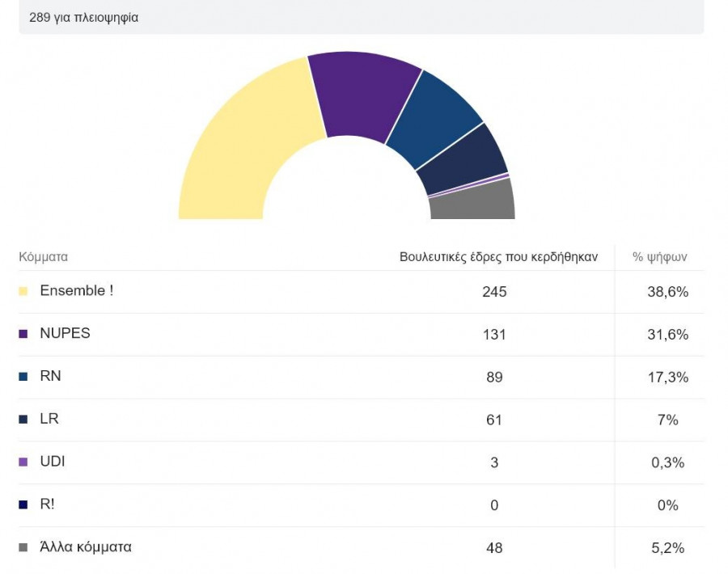Select the NUPES party label

tap(65, 333)
